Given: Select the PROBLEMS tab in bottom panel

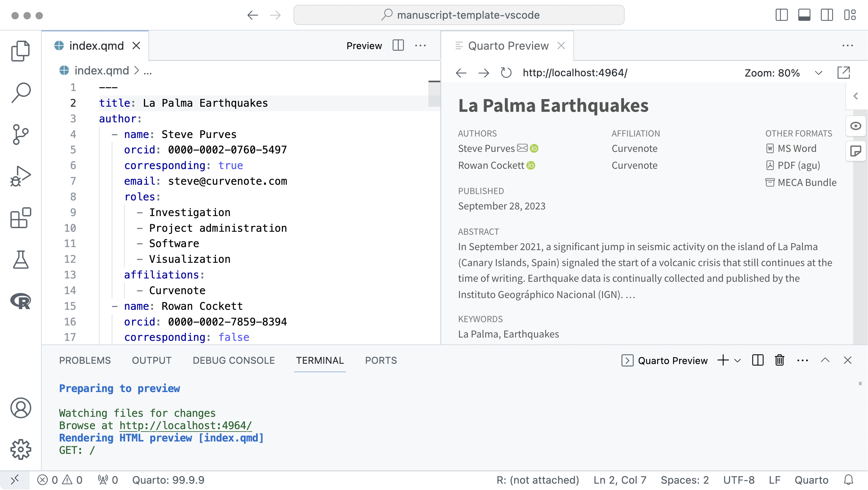Looking at the screenshot, I should pos(85,360).
